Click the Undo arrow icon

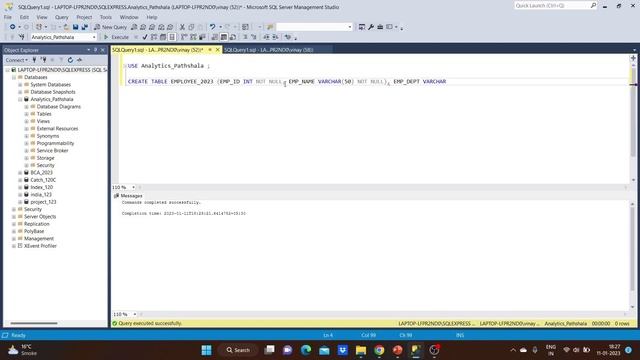click(212, 27)
